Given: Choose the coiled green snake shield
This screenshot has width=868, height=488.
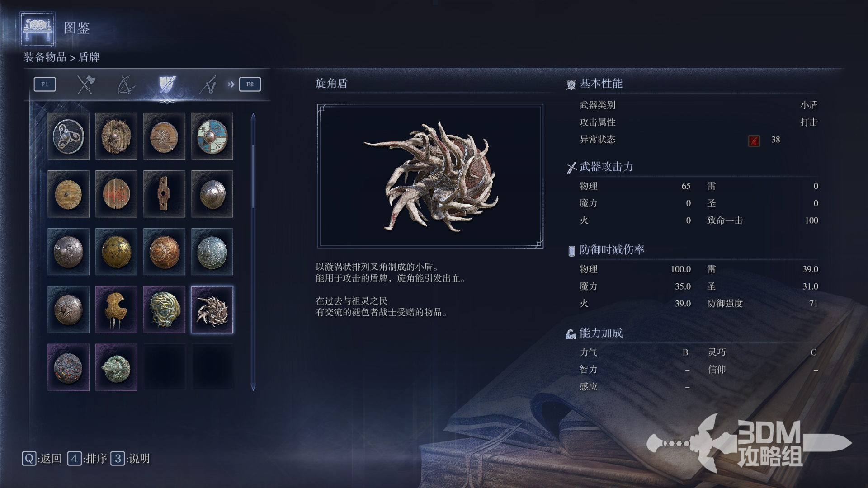Looking at the screenshot, I should click(116, 367).
